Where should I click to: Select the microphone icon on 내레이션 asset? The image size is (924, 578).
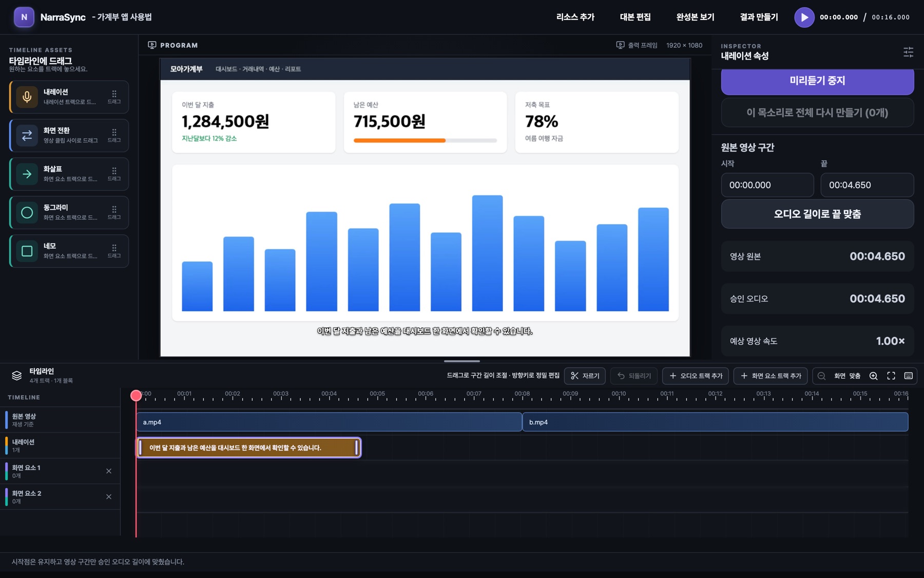[x=27, y=97]
